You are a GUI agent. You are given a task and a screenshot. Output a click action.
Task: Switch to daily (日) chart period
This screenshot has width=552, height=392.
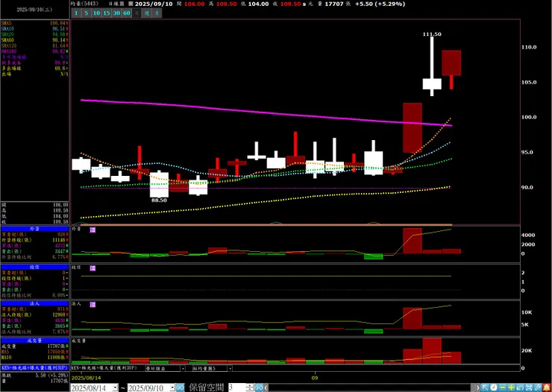pos(137,13)
